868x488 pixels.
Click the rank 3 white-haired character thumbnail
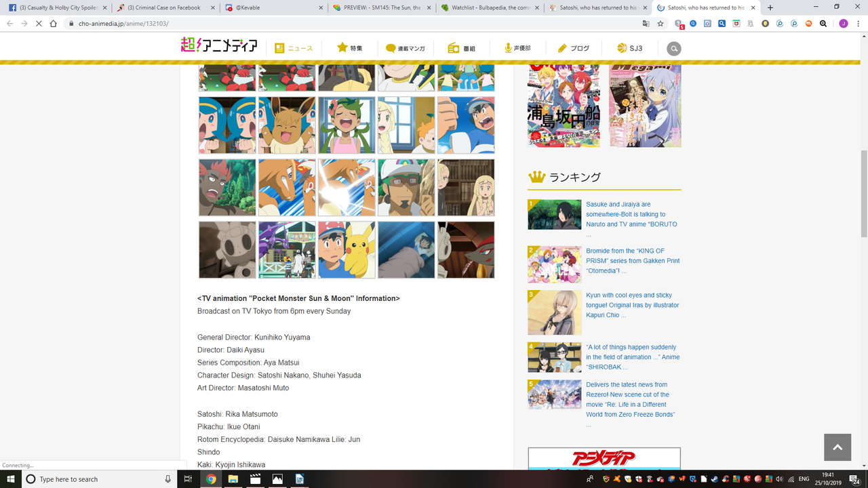tap(555, 312)
